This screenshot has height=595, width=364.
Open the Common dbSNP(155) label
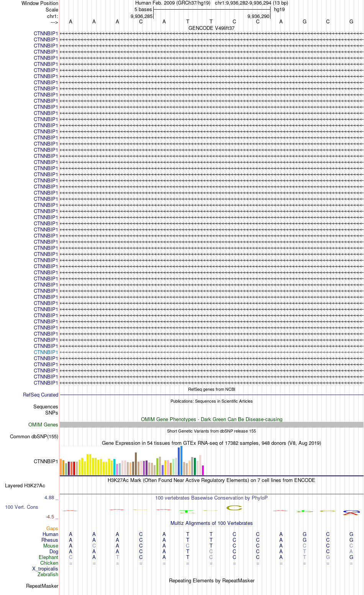click(34, 436)
